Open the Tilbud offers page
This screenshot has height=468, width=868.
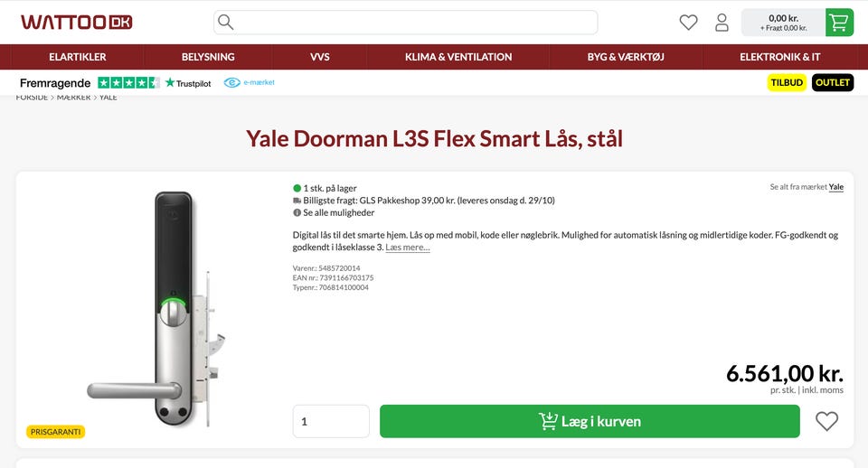[787, 82]
